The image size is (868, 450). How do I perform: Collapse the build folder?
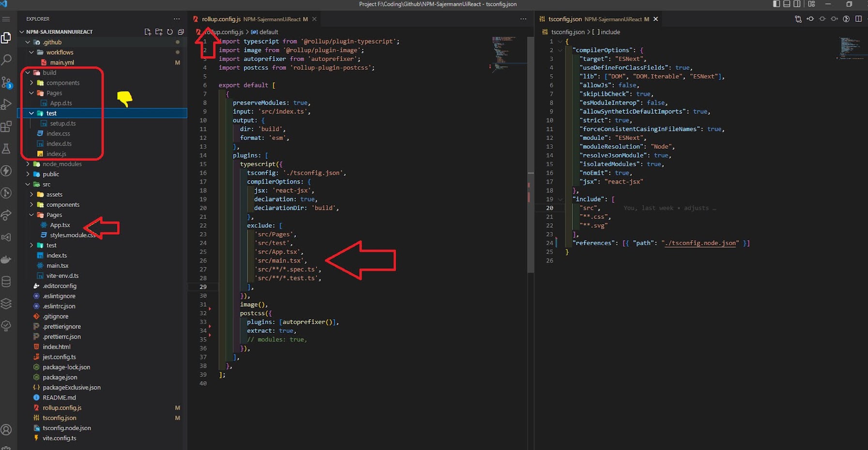point(28,73)
